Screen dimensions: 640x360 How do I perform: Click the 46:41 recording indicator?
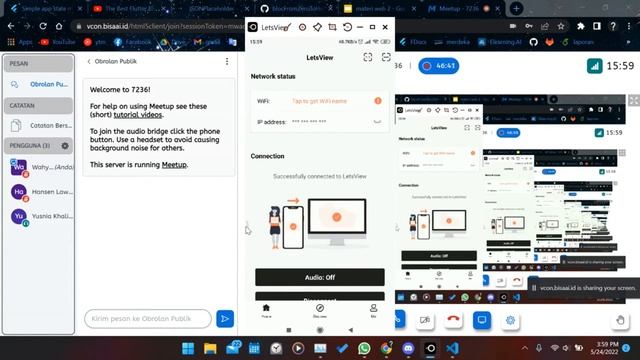[x=439, y=66]
